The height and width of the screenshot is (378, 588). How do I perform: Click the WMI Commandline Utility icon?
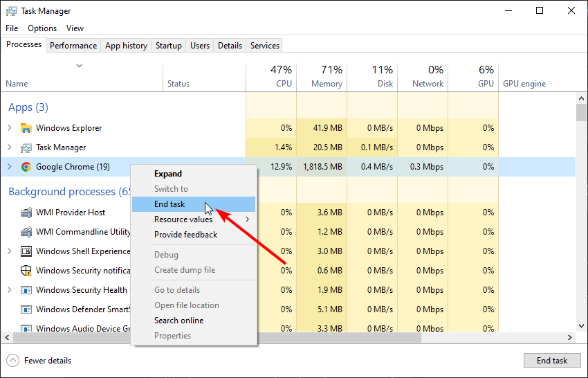(x=26, y=232)
